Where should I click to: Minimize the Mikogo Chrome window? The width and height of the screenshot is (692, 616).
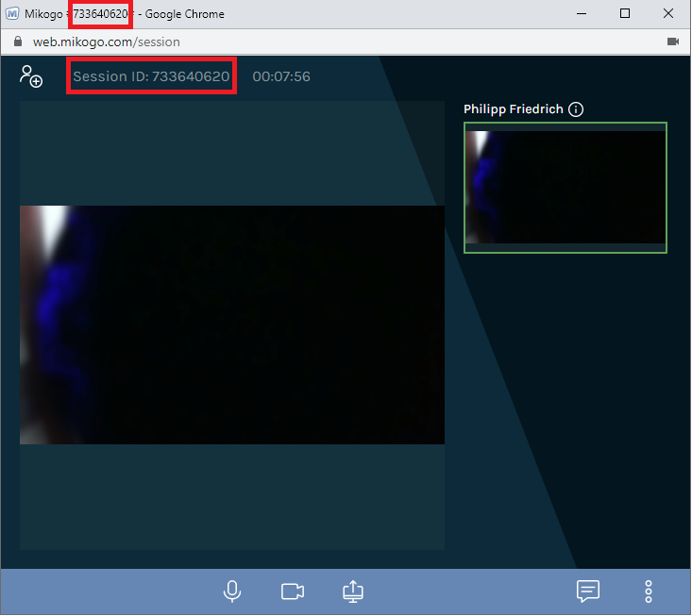[x=582, y=14]
